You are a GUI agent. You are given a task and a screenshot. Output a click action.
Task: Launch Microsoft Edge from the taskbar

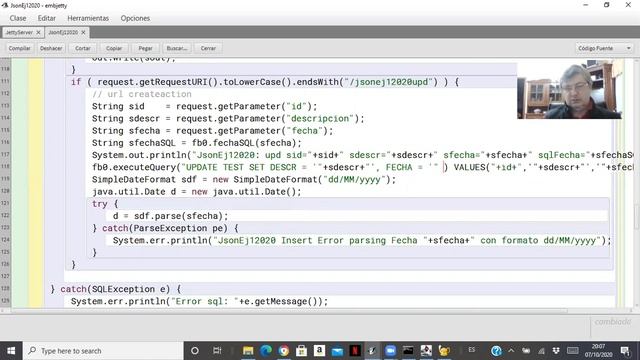(266, 351)
